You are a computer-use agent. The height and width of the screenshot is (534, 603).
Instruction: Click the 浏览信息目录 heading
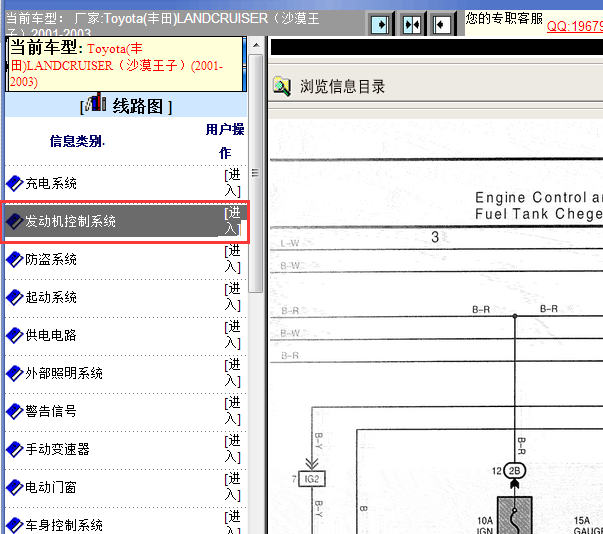[342, 87]
